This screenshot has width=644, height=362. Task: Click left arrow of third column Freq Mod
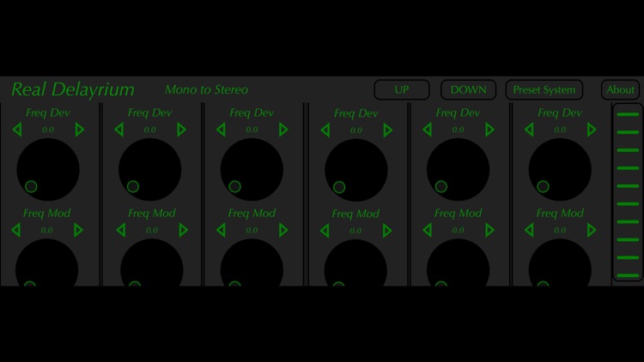click(221, 230)
